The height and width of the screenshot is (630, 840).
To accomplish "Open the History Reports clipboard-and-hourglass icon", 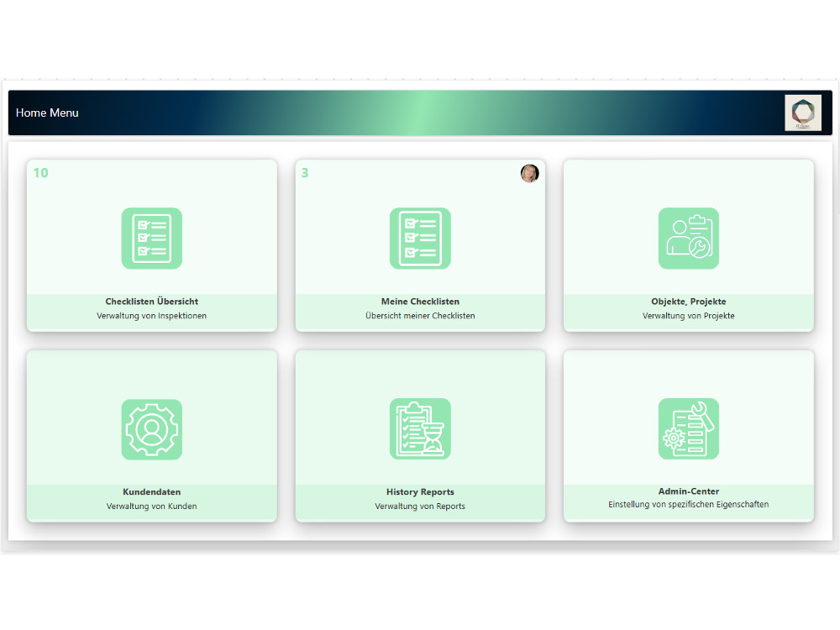I will [420, 428].
